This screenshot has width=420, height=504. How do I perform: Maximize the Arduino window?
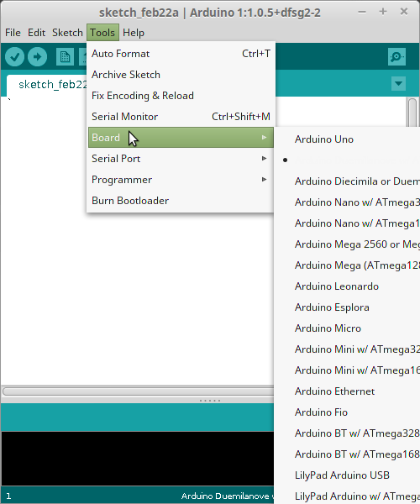pos(383,12)
